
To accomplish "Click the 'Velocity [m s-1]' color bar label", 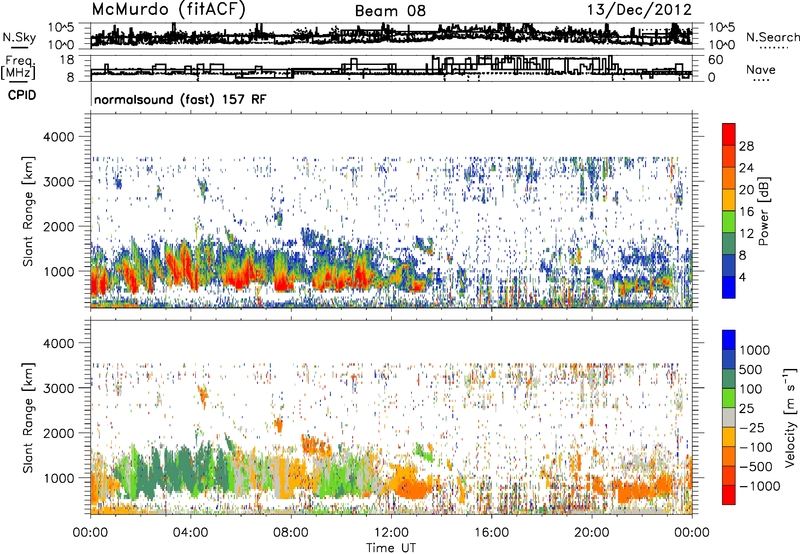I will 790,417.
